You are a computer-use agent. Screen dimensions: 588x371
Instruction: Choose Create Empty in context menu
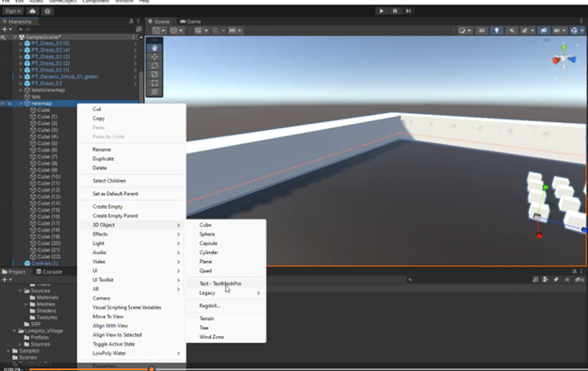[x=107, y=206]
